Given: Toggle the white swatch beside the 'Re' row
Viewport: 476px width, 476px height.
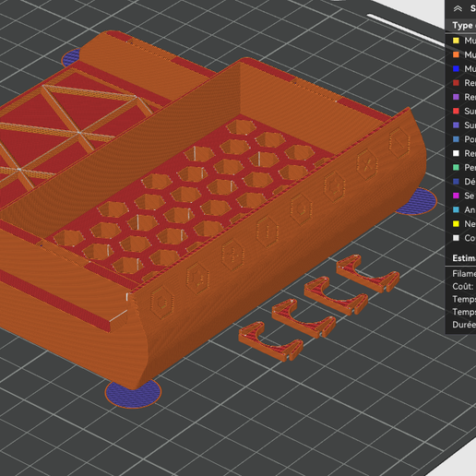Looking at the screenshot, I should 456,153.
